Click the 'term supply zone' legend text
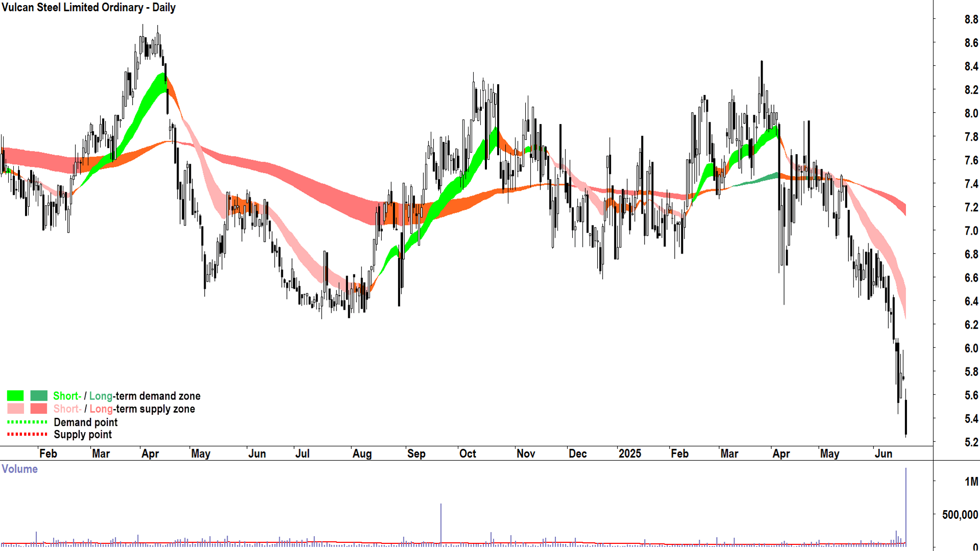Screen dimensions: 980x551 155,409
